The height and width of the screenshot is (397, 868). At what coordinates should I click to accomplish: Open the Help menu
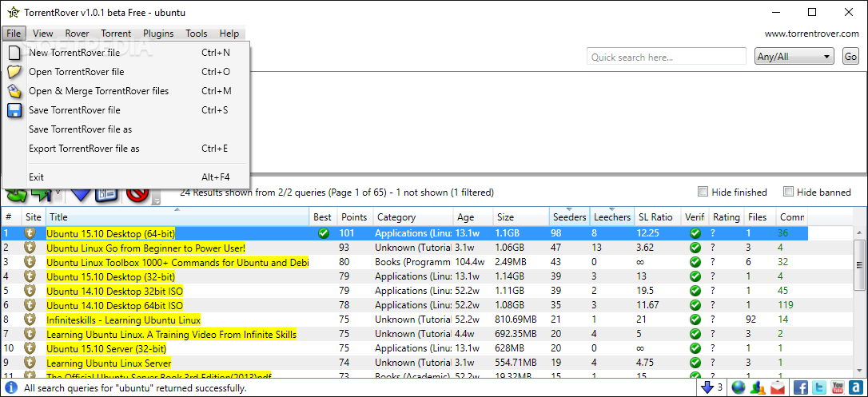point(229,34)
